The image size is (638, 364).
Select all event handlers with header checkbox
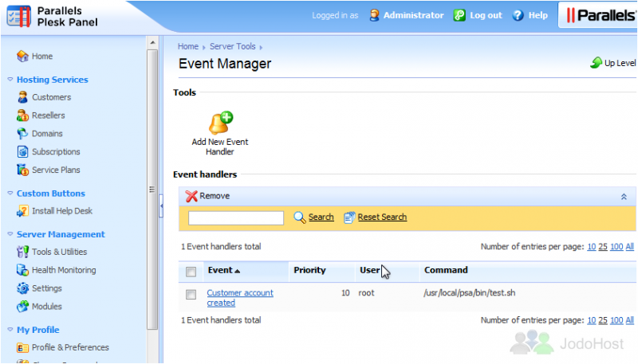(191, 272)
